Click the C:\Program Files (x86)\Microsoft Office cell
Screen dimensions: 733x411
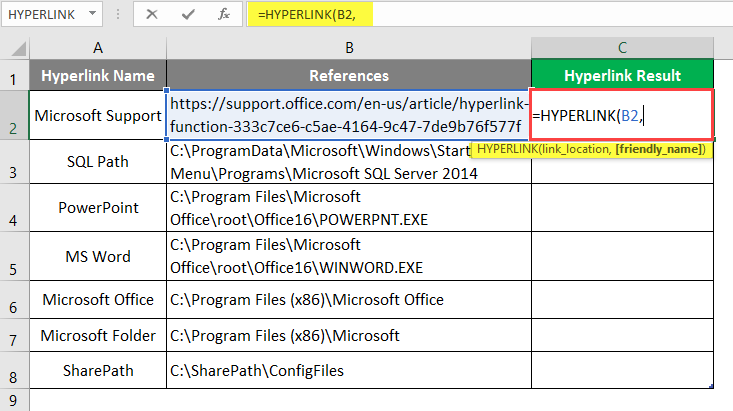[x=349, y=300]
